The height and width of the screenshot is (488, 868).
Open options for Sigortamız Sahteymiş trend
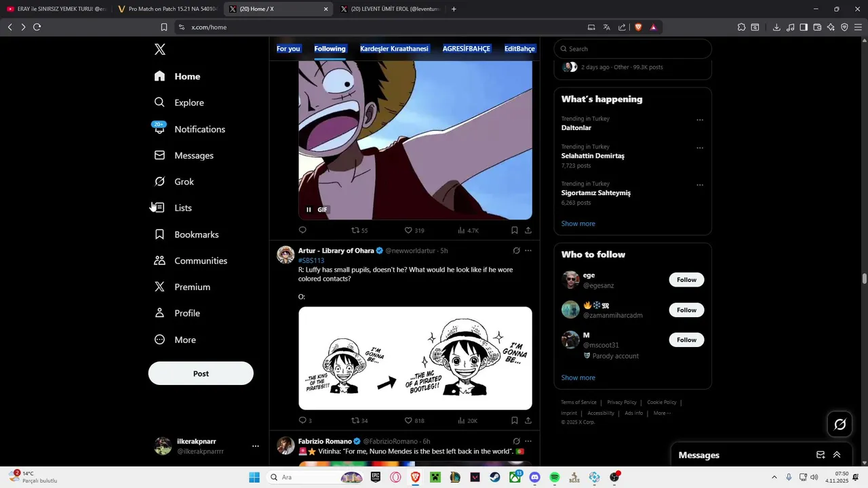[x=700, y=185]
